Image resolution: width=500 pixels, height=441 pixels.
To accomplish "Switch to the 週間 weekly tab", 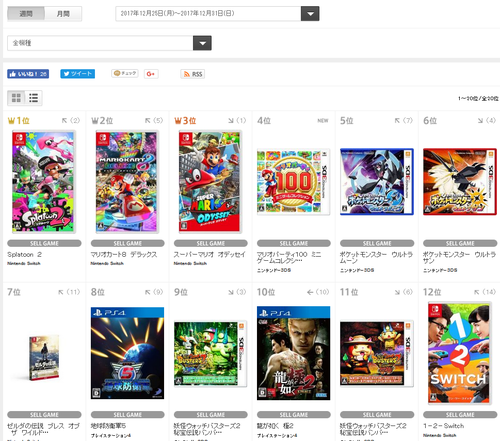I will click(x=26, y=14).
